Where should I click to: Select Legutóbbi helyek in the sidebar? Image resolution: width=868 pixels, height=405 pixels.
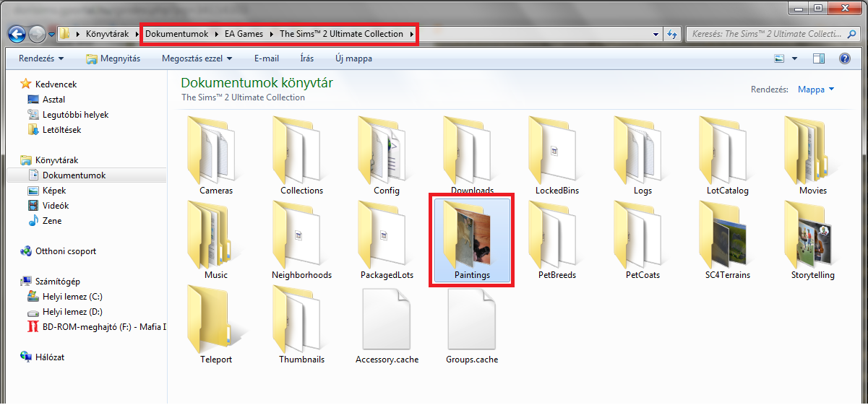pyautogui.click(x=75, y=115)
